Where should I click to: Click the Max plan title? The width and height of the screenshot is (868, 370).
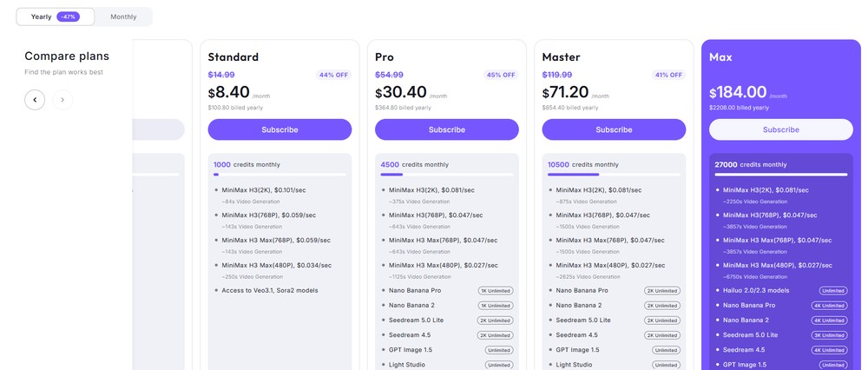point(720,57)
